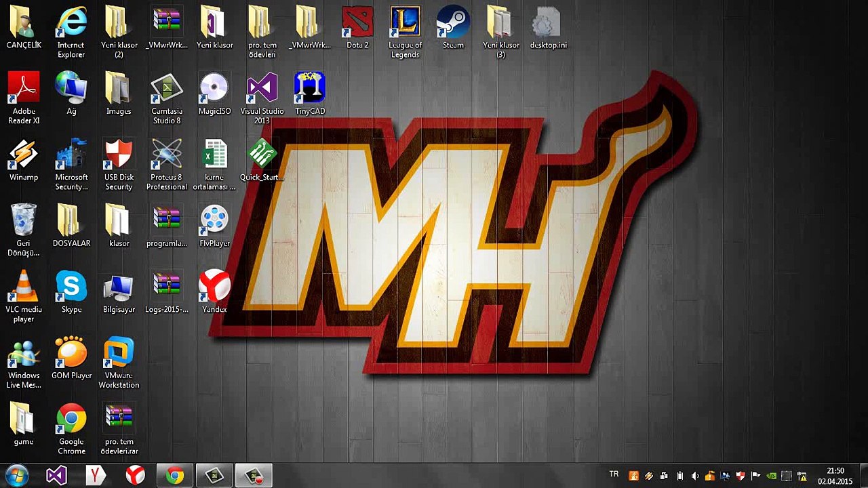Select the programla... WinRAR archive
Viewport: 868px width, 488px height.
166,226
